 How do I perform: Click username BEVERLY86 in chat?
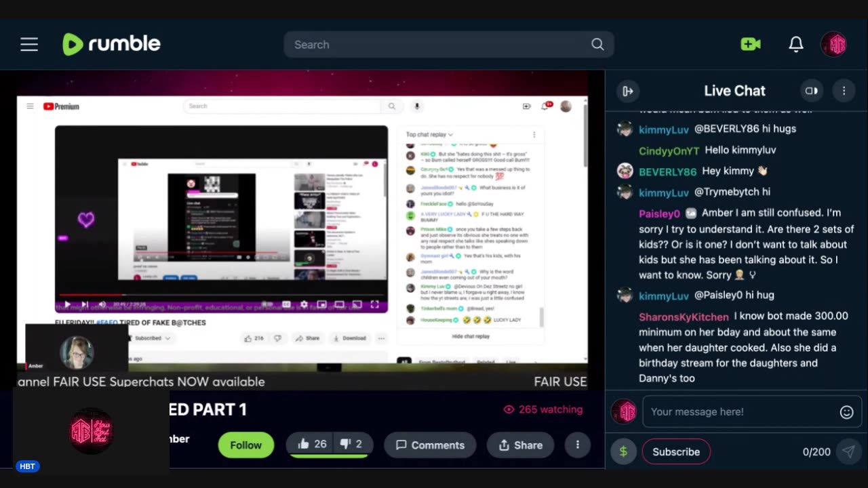667,171
